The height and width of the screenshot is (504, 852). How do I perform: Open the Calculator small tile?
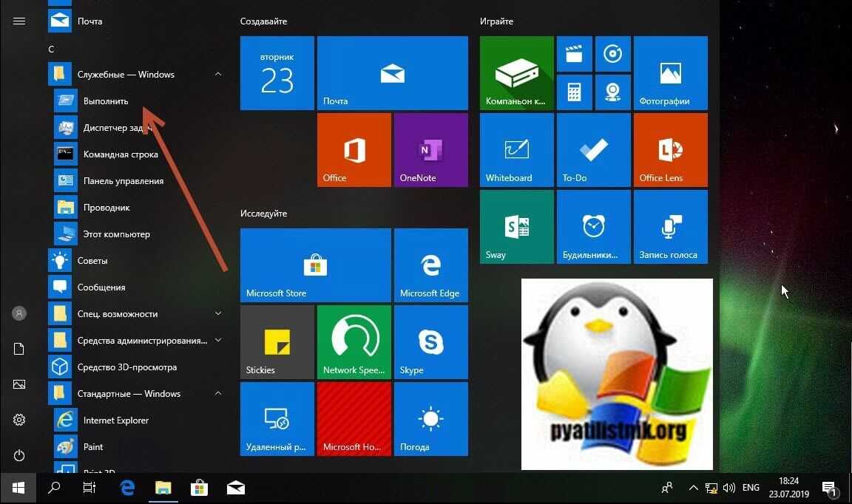coord(574,92)
